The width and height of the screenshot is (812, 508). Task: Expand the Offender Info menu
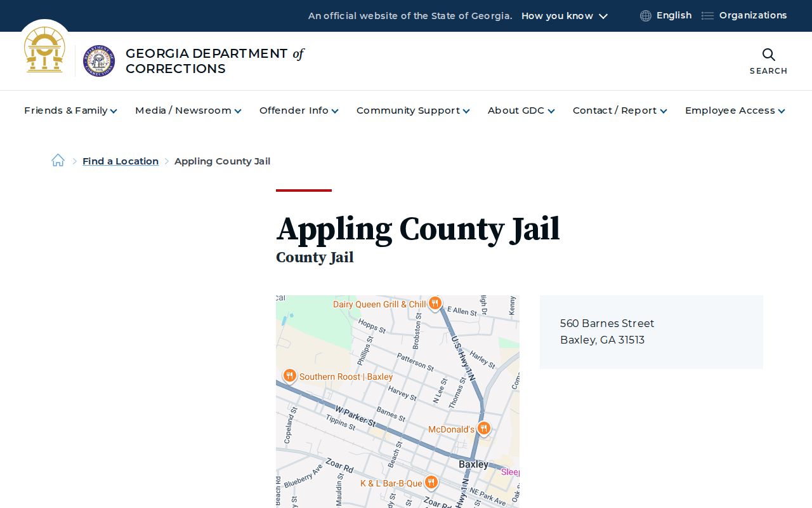[x=299, y=110]
